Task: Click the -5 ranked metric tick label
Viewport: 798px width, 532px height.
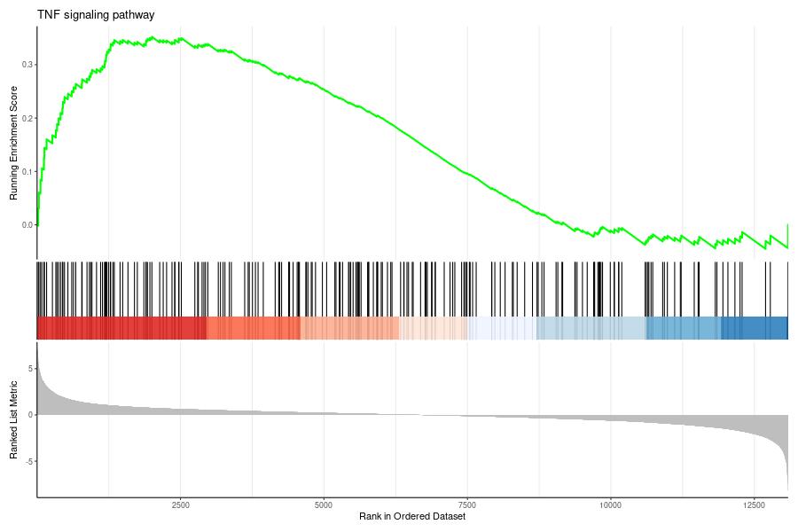Action: (x=29, y=462)
